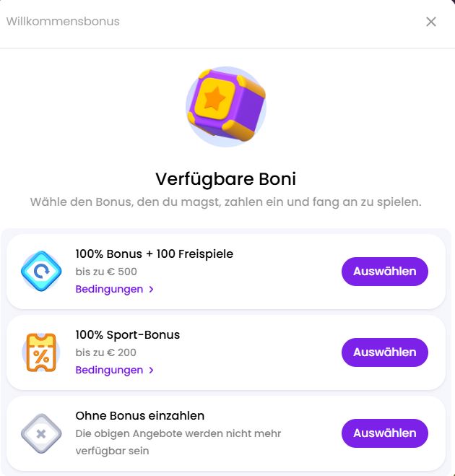Select the 100% Sport-Bonus offer
Image resolution: width=455 pixels, height=476 pixels.
coord(384,352)
